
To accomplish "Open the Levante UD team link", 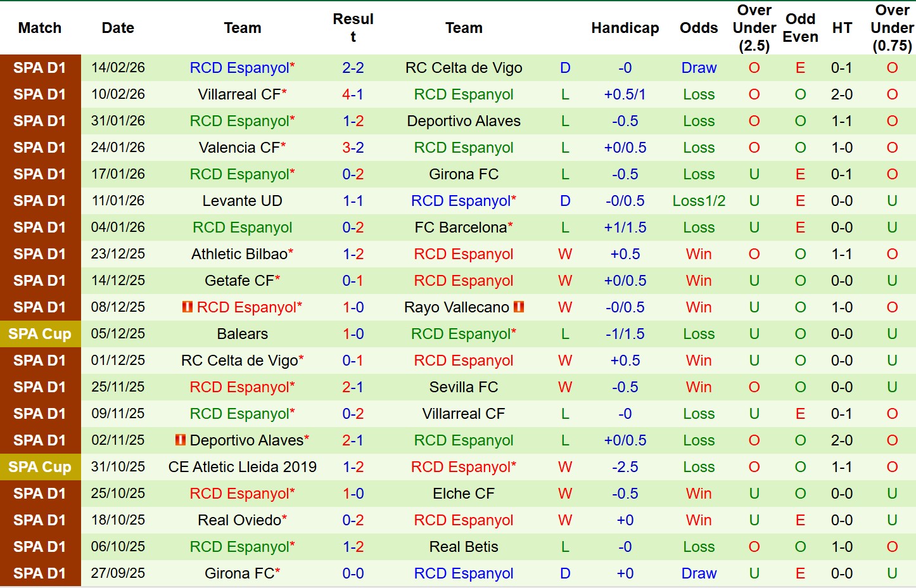I will 242,201.
